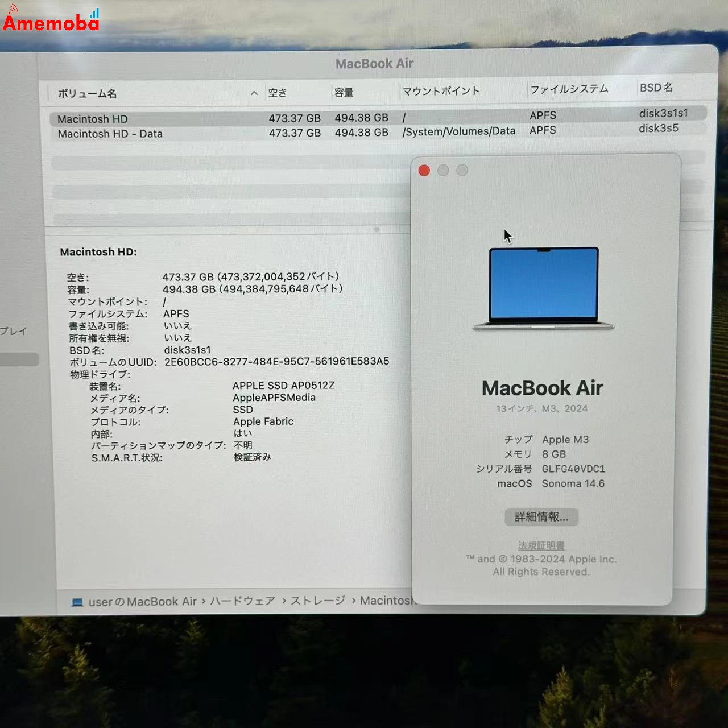Viewport: 728px width, 728px height.
Task: Navigate to ハードウェア in the breadcrumb
Action: 241,601
